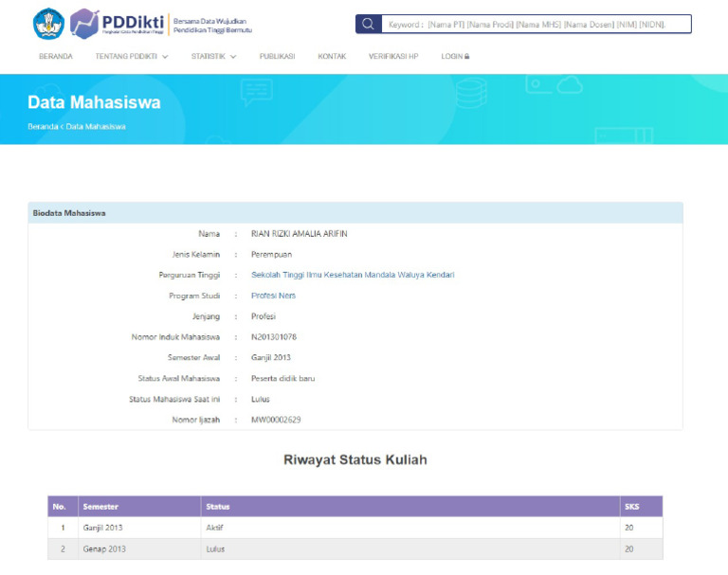
Task: Click the Beranda breadcrumb link
Action: 43,126
